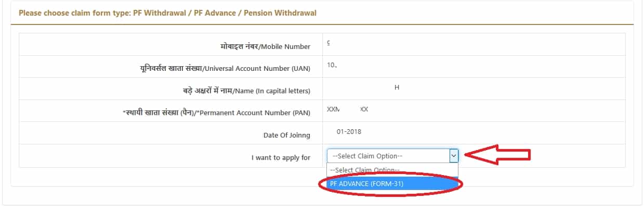The height and width of the screenshot is (211, 644).
Task: Click the 'I want to apply for' label
Action: point(281,157)
